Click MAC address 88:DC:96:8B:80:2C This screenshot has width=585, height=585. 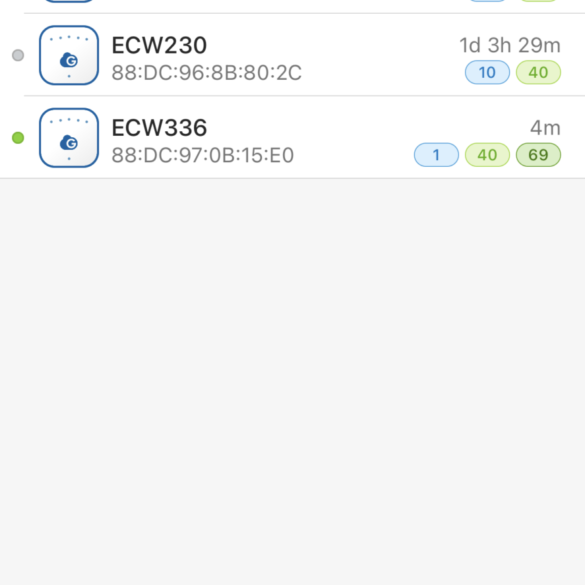coord(206,72)
